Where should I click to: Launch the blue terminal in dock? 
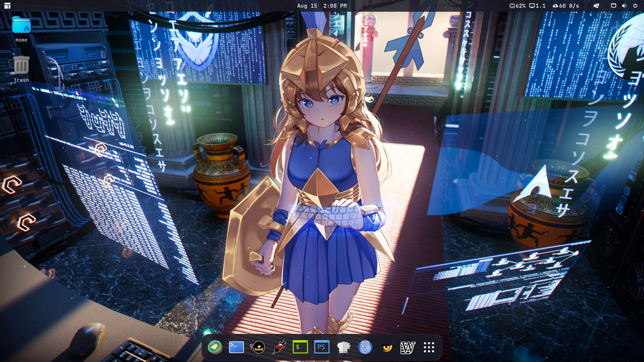[236, 347]
